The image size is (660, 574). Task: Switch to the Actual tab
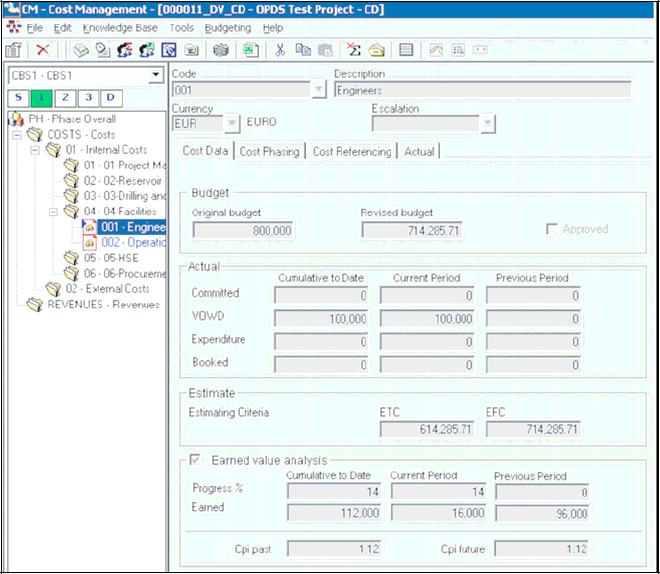click(419, 151)
